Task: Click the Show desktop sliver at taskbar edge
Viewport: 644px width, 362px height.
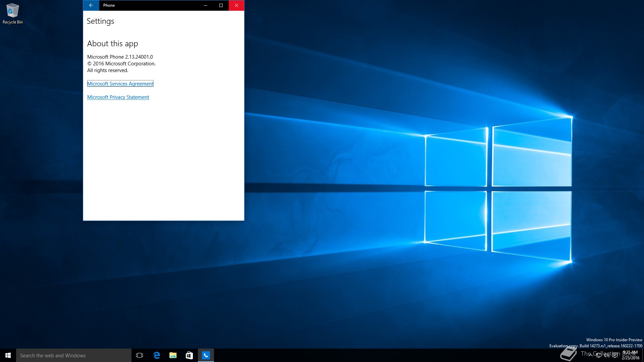Action: (643, 355)
